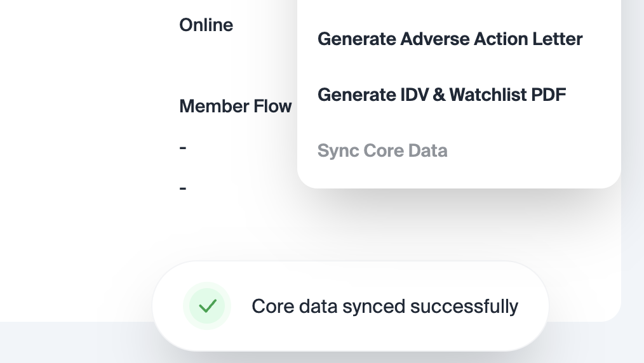Viewport: 644px width, 363px height.
Task: Click the greyed-out Sync Core Data item
Action: 382,151
